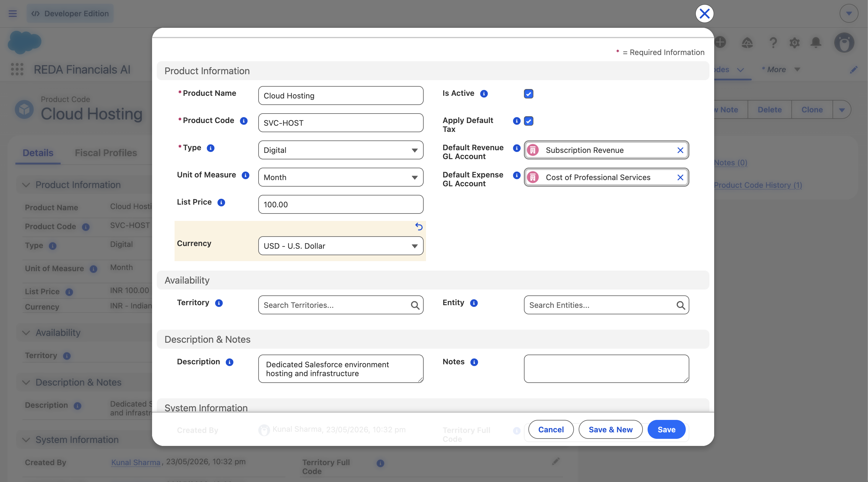The height and width of the screenshot is (482, 868).
Task: Open the Type dropdown showing Digital
Action: click(341, 150)
